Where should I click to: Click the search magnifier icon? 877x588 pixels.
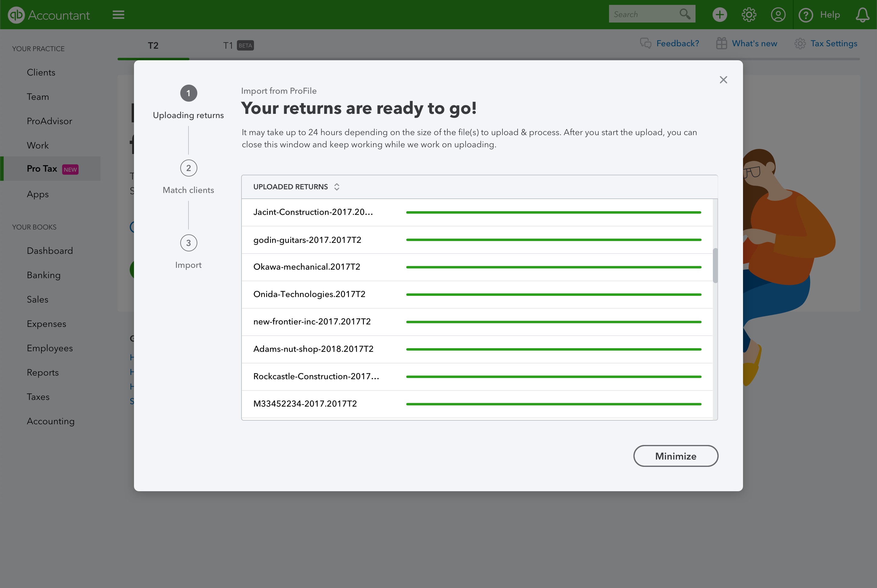click(685, 14)
